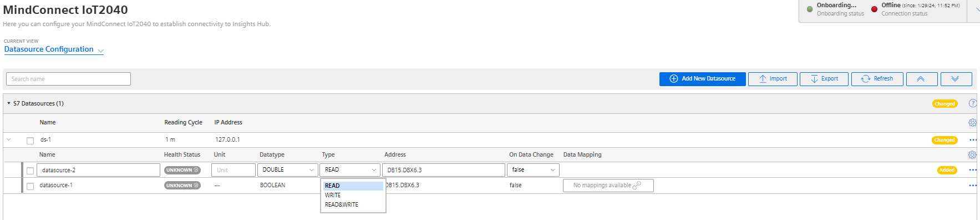Click UNKNOWN health status of datasource-1

pos(182,186)
